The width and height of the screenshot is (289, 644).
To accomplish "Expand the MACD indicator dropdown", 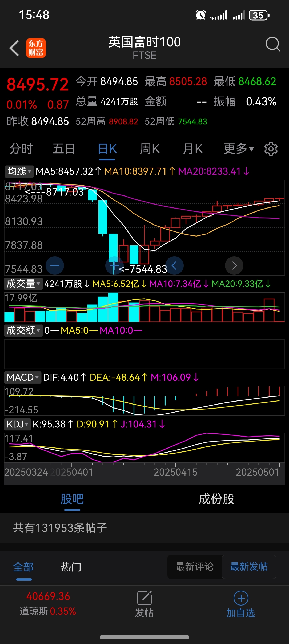I will (23, 377).
